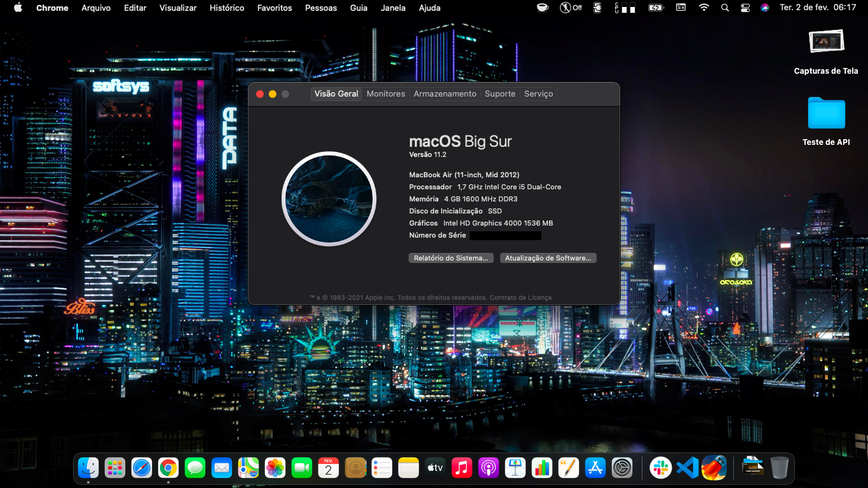Select the Teste de API folder
The width and height of the screenshot is (868, 488).
(826, 114)
